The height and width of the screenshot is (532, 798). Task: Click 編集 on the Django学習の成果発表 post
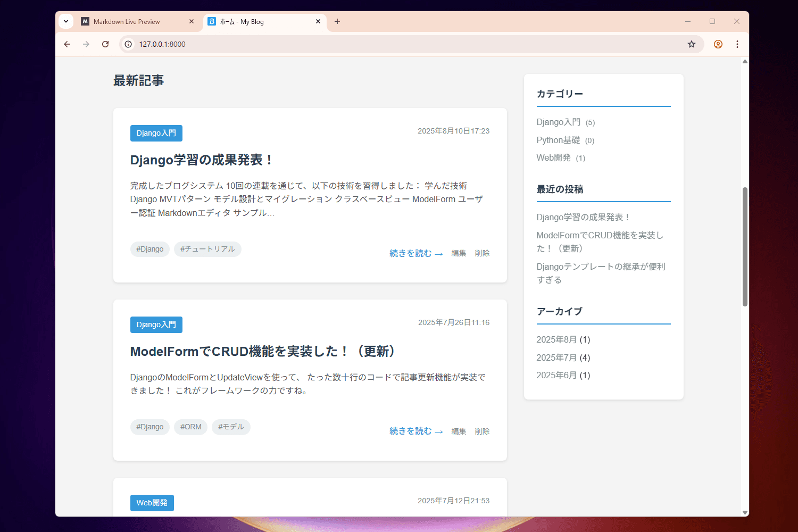point(459,253)
